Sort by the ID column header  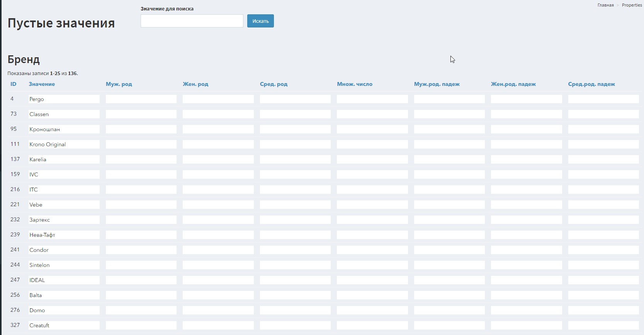pos(14,84)
